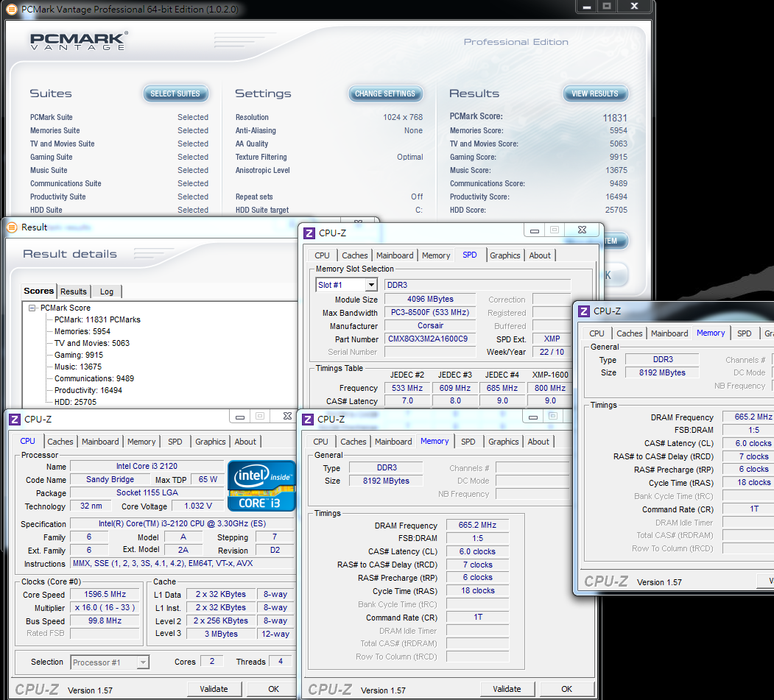Open Caches tab in bottom-left CPU-Z window
Screen dimensions: 774x700
point(60,442)
